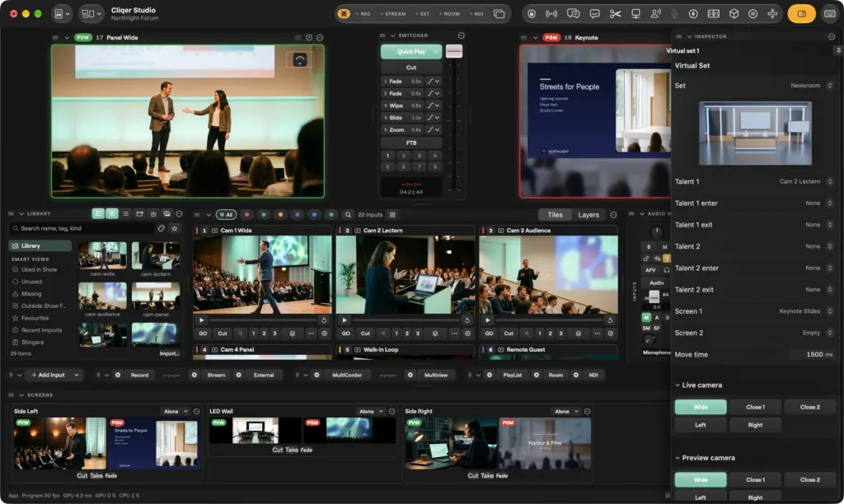This screenshot has width=844, height=504.
Task: Toggle the ROOM indicator in top toolbar
Action: coord(449,14)
